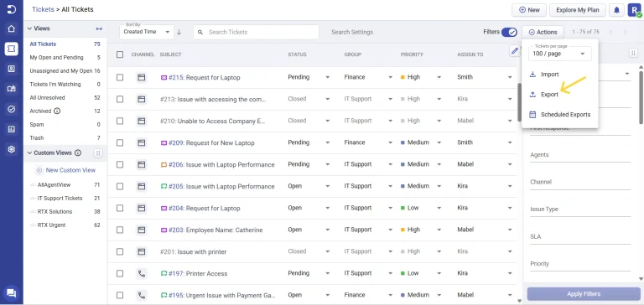Click the New button
This screenshot has width=644, height=305.
529,10
